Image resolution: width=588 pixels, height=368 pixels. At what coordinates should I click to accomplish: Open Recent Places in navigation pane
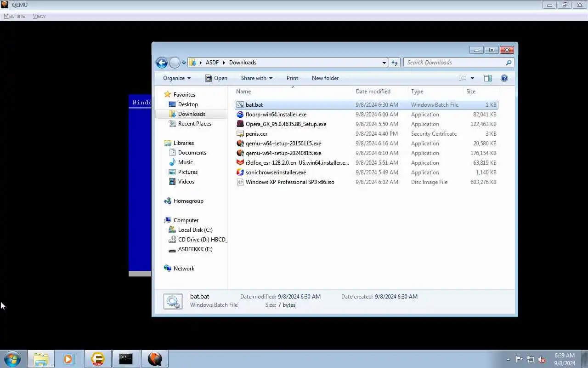195,124
